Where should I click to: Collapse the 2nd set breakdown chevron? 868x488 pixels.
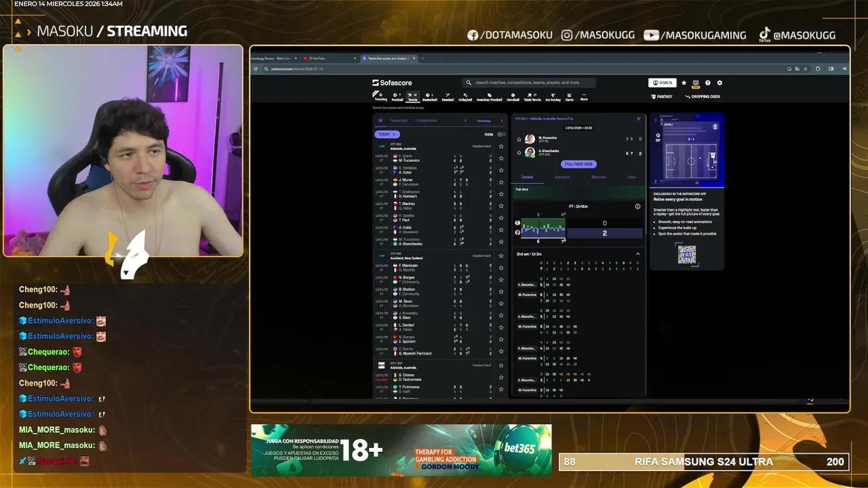pos(637,253)
